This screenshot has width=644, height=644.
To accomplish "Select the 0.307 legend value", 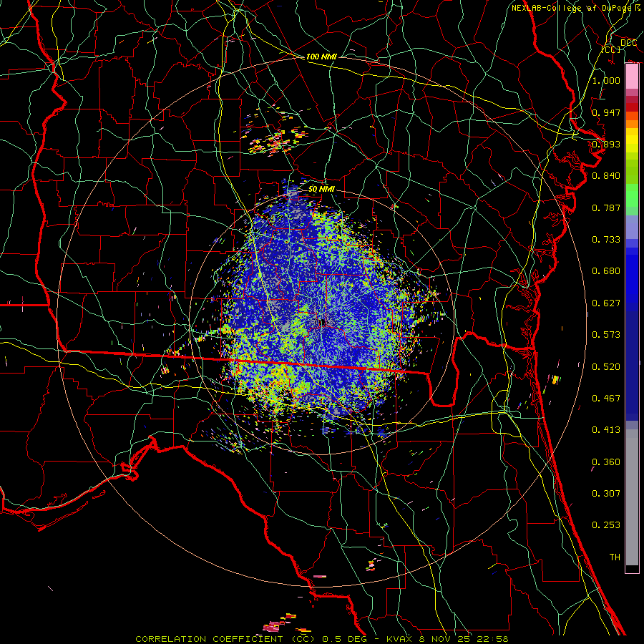I will tap(606, 493).
